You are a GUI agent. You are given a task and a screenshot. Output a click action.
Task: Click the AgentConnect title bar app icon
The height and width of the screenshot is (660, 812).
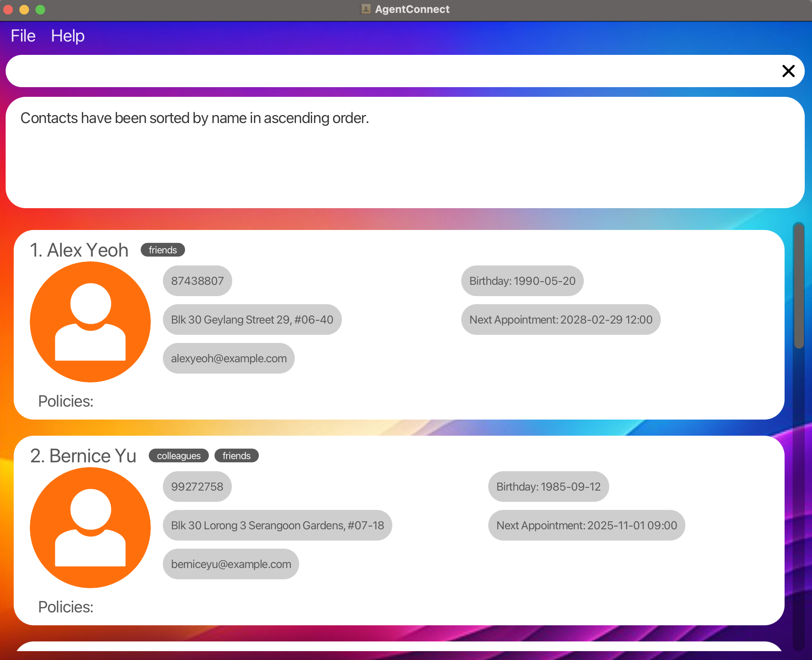point(366,9)
